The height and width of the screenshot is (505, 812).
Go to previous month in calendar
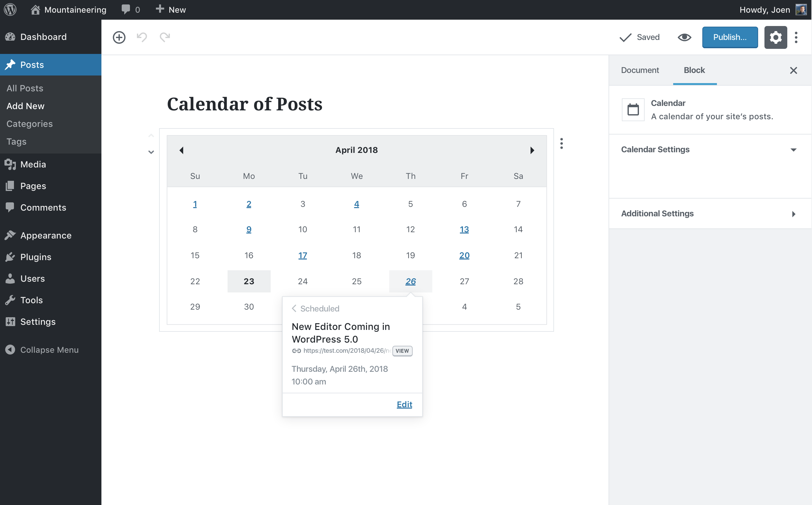pos(182,150)
